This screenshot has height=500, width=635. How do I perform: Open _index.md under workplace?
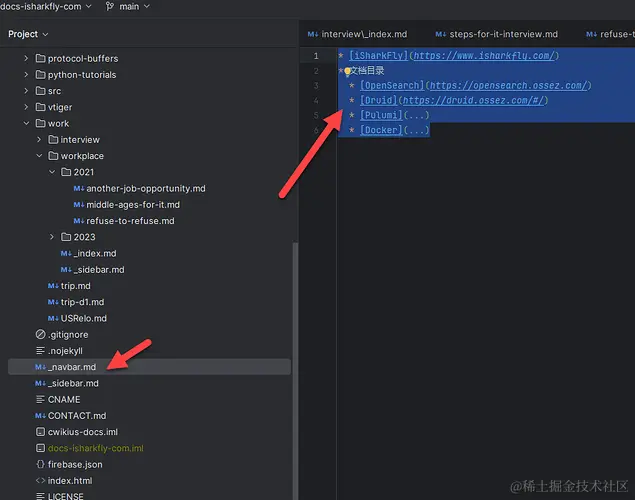pyautogui.click(x=95, y=253)
